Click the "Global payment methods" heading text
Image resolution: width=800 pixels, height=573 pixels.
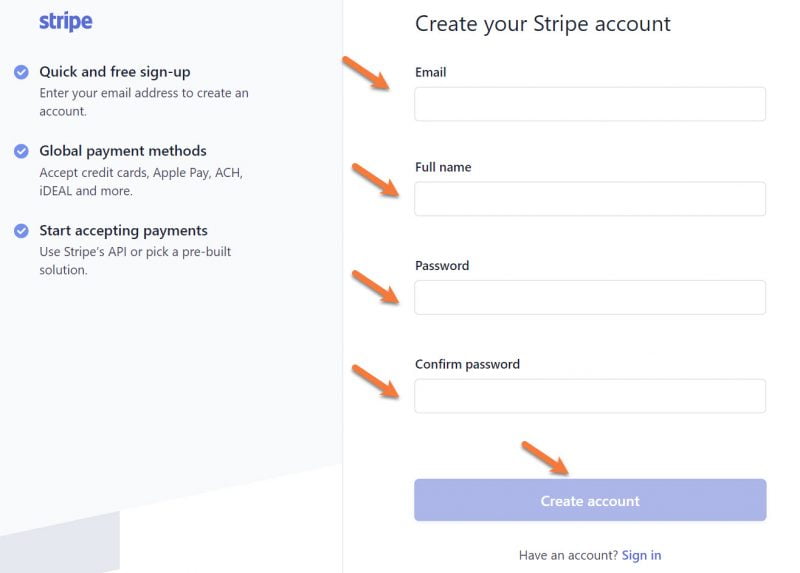click(123, 151)
